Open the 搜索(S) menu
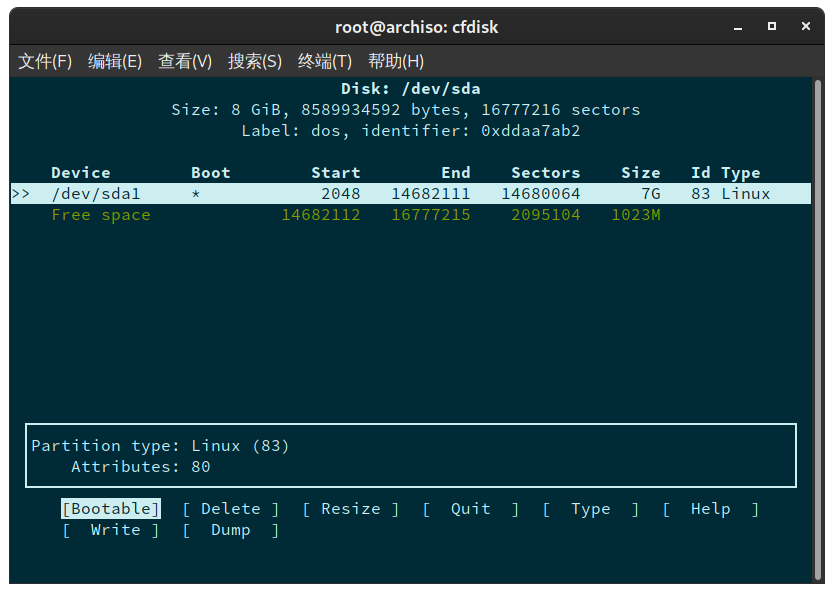Viewport: 834px width, 593px height. coord(254,61)
